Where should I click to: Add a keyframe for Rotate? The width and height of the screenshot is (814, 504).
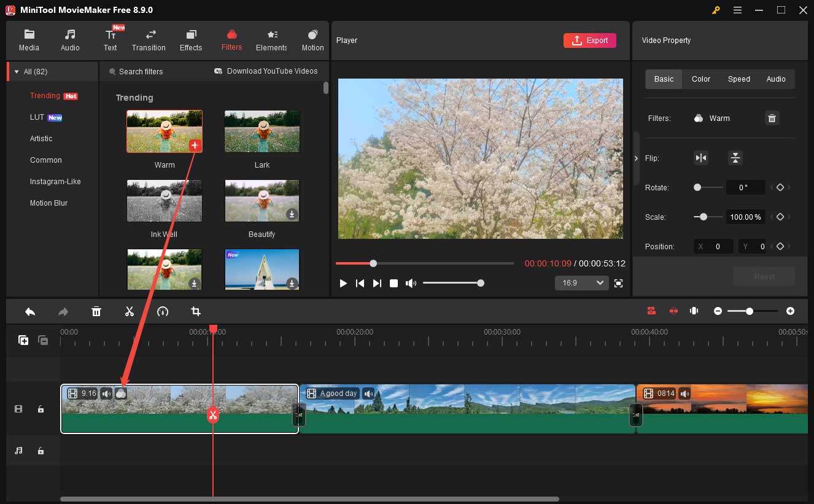click(780, 187)
